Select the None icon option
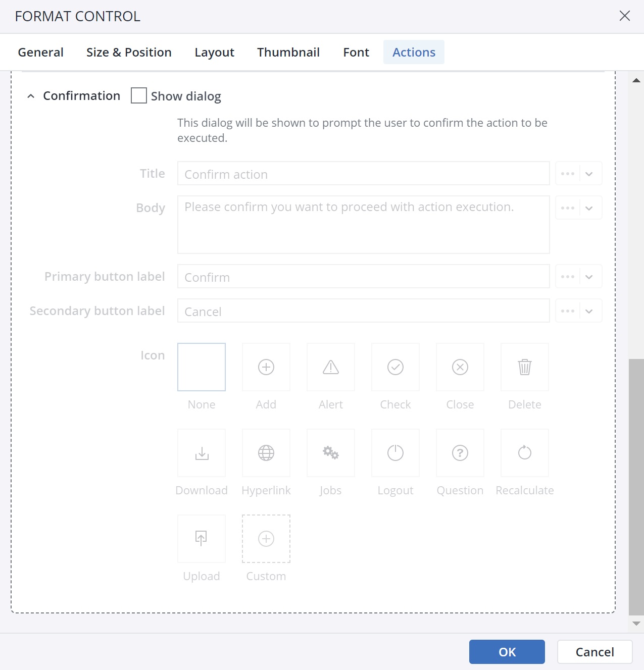Viewport: 644px width, 670px height. [202, 367]
